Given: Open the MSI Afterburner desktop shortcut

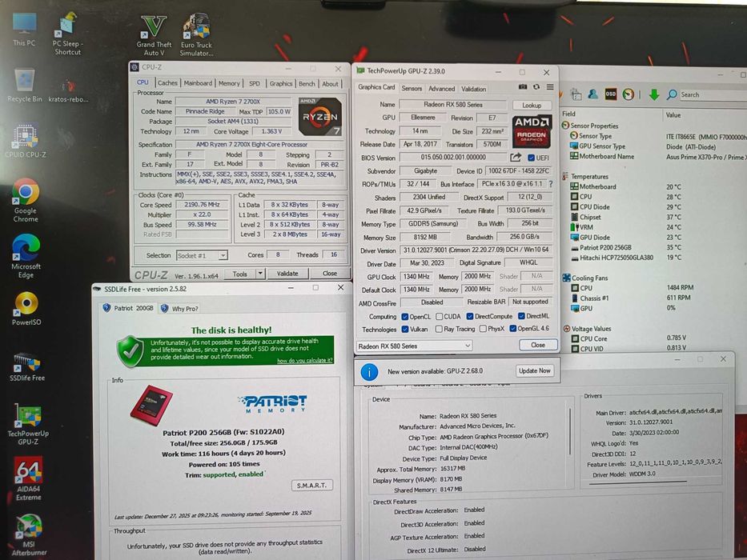Looking at the screenshot, I should tap(29, 535).
